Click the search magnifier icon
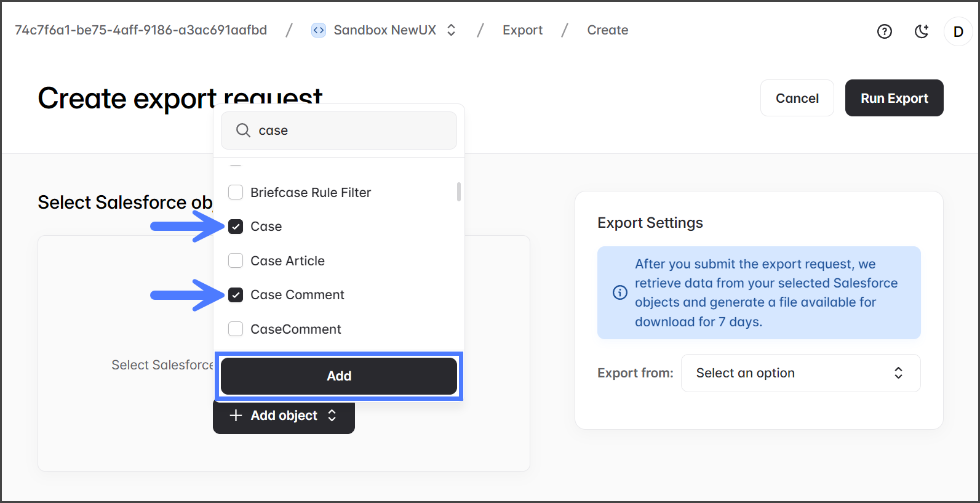Image resolution: width=980 pixels, height=503 pixels. coord(243,131)
